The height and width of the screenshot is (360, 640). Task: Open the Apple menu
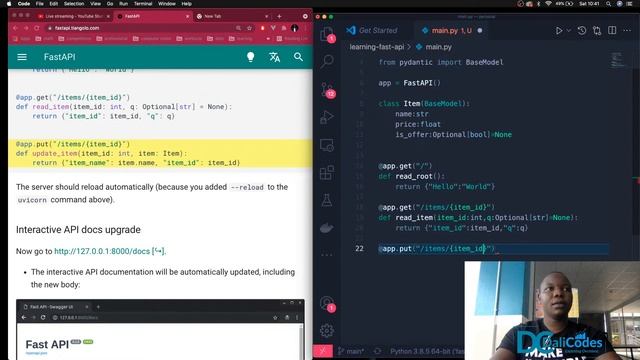(x=9, y=4)
